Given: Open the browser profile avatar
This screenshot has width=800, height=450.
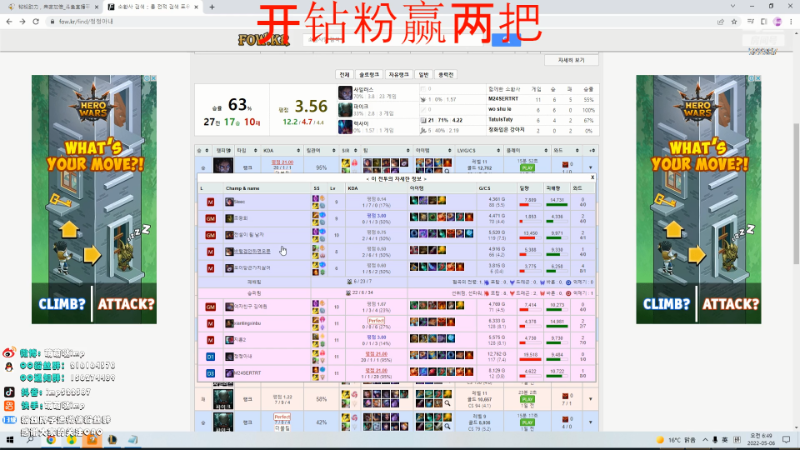Looking at the screenshot, I should (778, 21).
